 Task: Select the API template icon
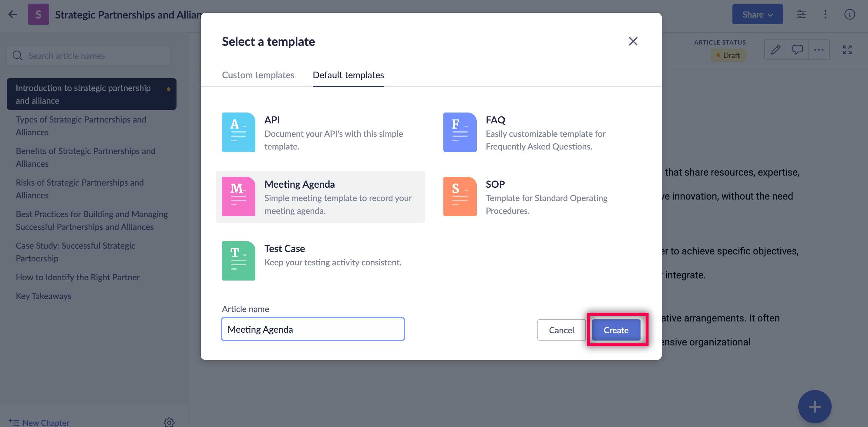pos(238,132)
